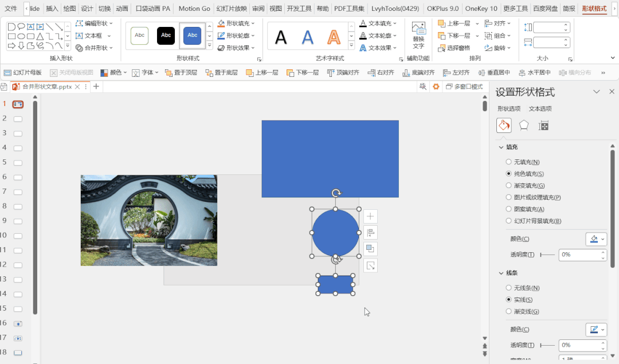Click the Alt Text (替换文字) button
The width and height of the screenshot is (619, 364).
(418, 36)
